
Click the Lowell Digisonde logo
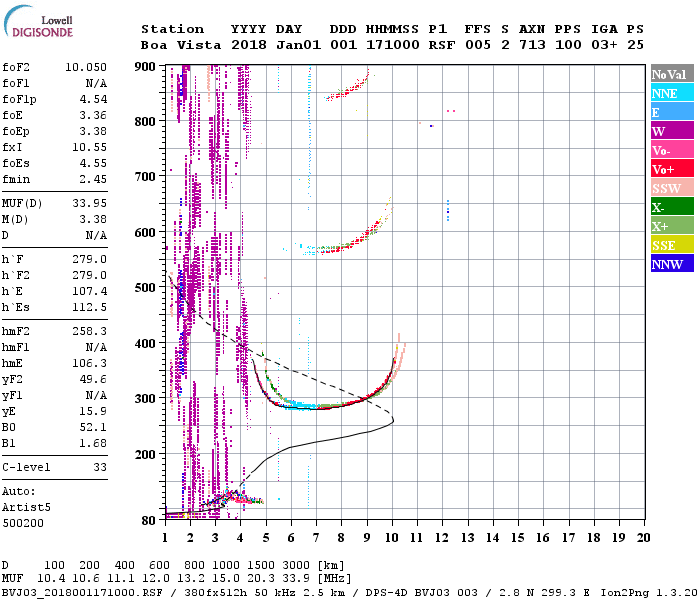(x=38, y=22)
